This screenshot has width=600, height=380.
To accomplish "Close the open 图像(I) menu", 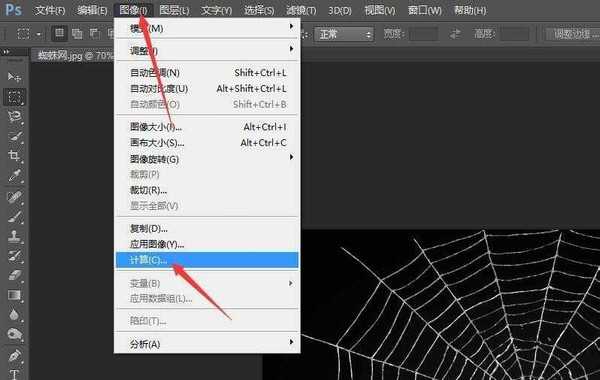I will point(133,10).
